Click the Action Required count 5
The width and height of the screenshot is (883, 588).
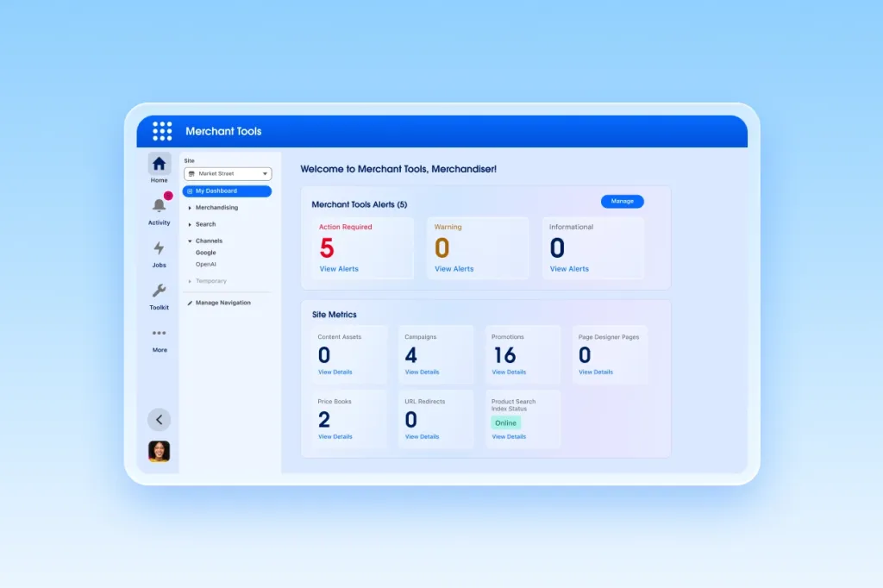327,248
